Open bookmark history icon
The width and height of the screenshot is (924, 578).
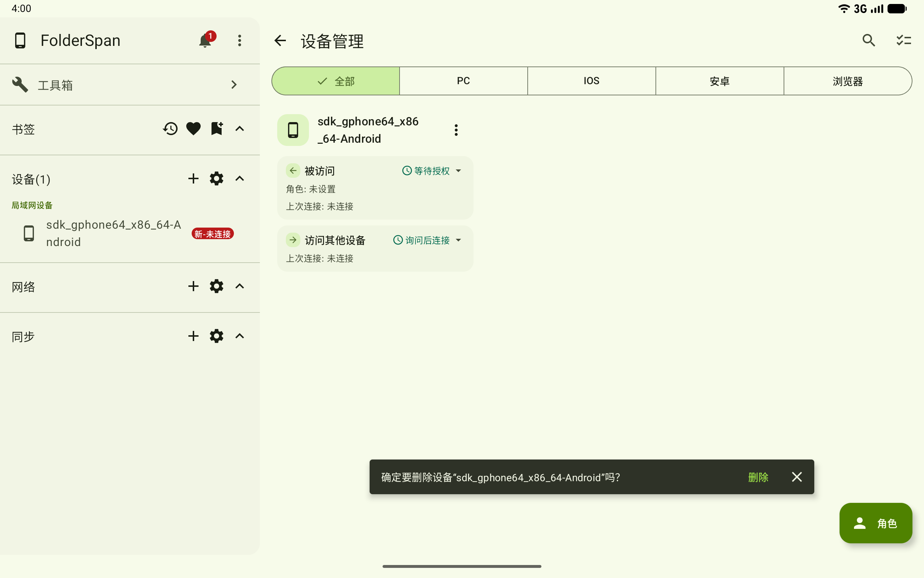tap(170, 129)
